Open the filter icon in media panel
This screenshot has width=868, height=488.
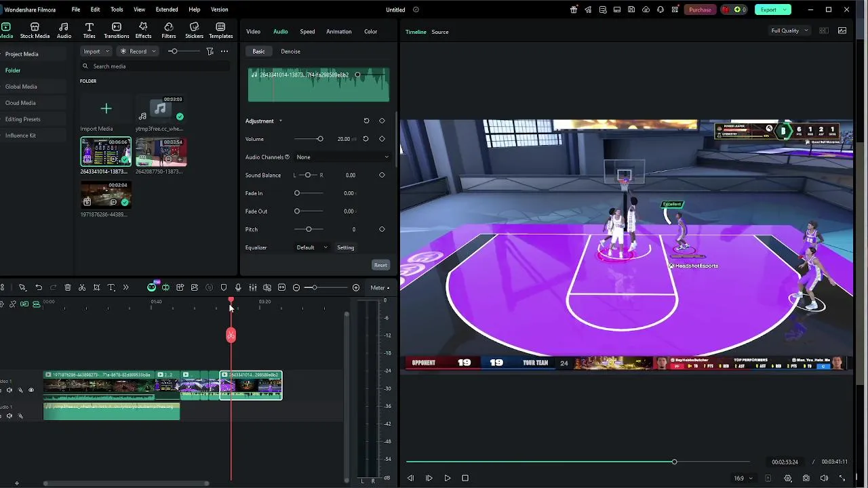coord(210,52)
